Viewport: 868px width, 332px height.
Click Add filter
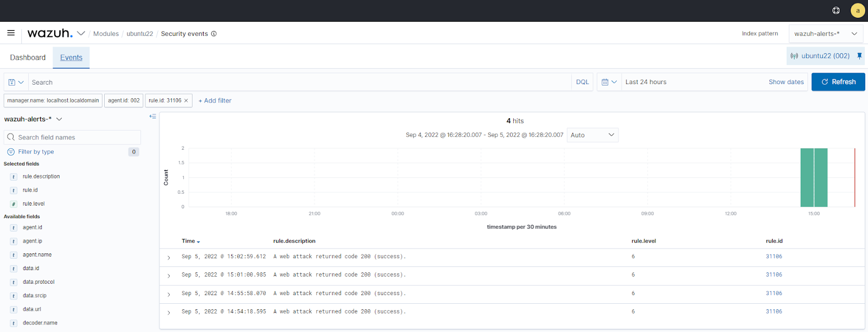(x=215, y=100)
